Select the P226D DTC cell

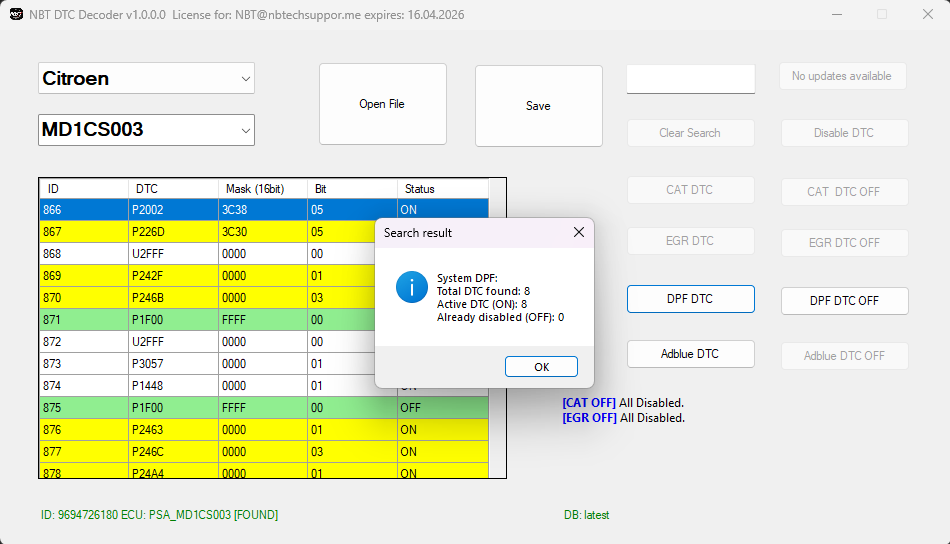click(x=173, y=231)
